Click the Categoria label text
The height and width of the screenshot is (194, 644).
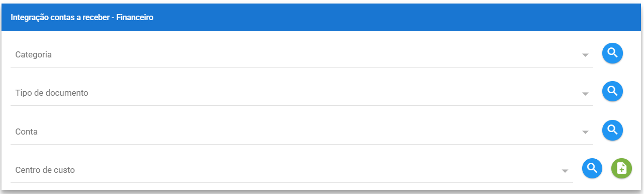pos(33,55)
